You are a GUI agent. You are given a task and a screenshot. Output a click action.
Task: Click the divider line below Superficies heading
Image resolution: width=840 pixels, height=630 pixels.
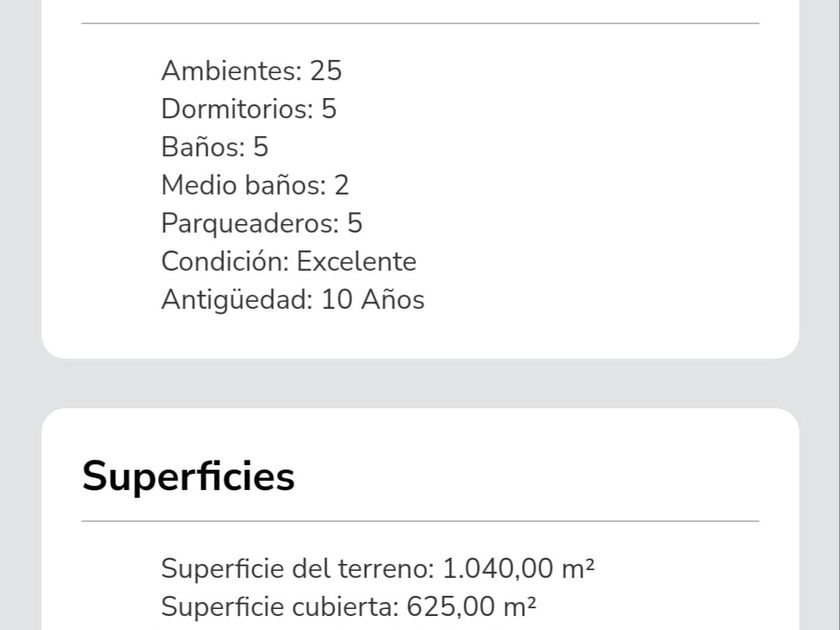coord(420,521)
